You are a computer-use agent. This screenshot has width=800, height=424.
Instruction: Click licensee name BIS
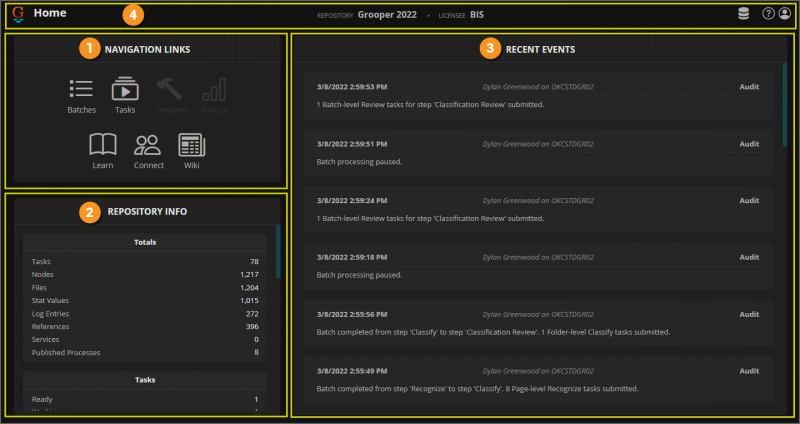(477, 15)
